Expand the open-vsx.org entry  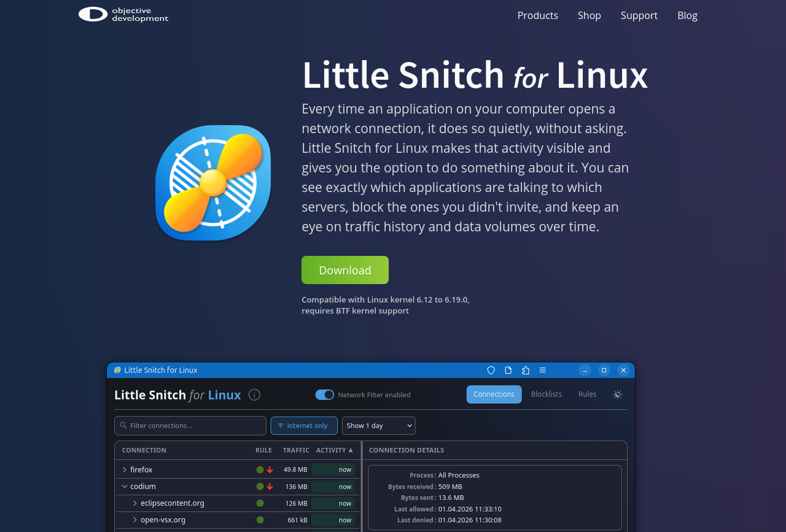pos(135,520)
